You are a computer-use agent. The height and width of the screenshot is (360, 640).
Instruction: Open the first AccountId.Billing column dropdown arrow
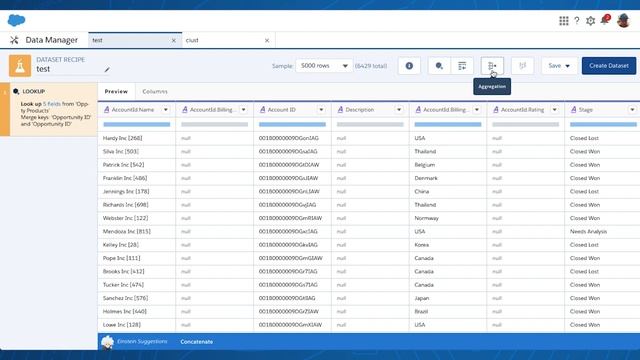click(243, 110)
